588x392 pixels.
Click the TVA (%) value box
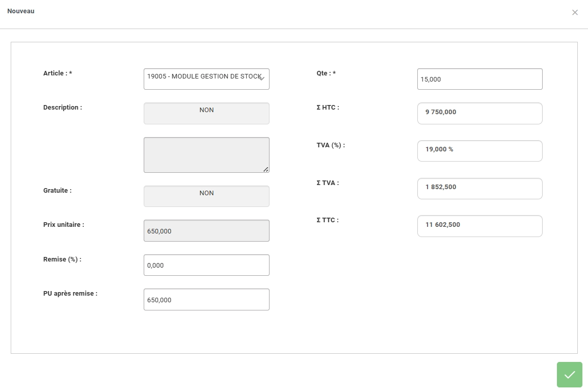coord(479,151)
